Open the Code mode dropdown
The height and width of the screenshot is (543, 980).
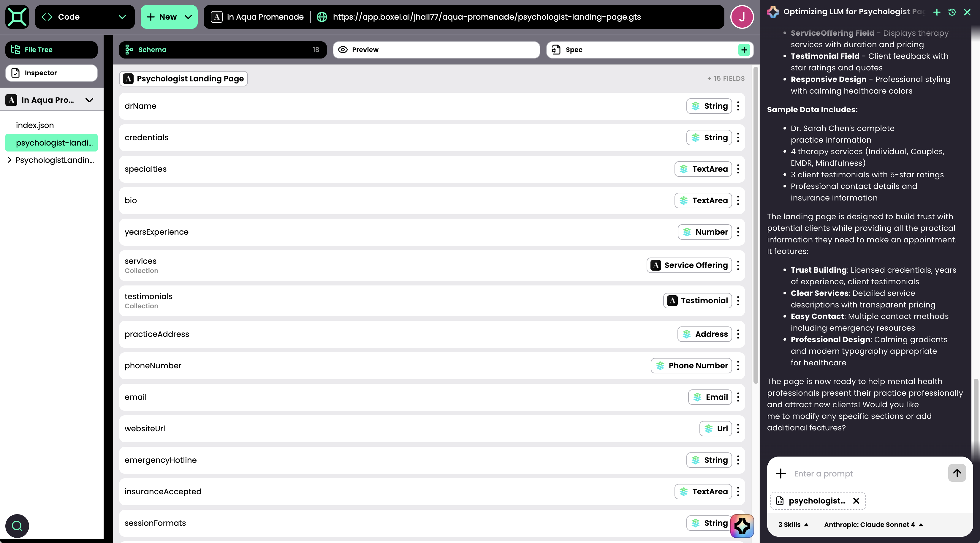[x=84, y=17]
